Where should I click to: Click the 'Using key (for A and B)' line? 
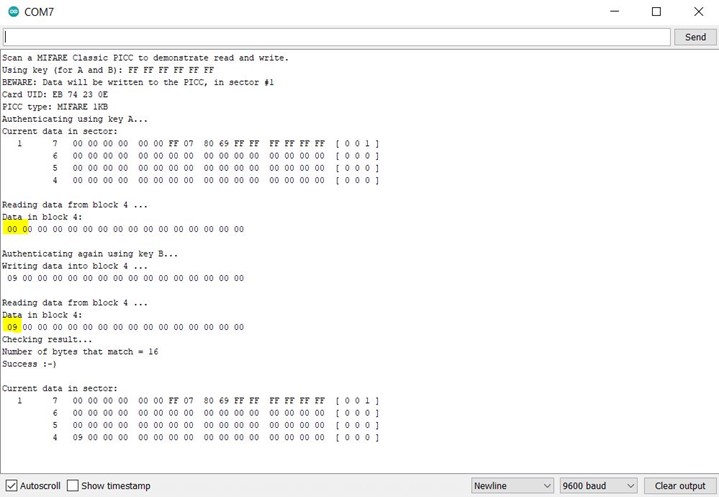(108, 70)
